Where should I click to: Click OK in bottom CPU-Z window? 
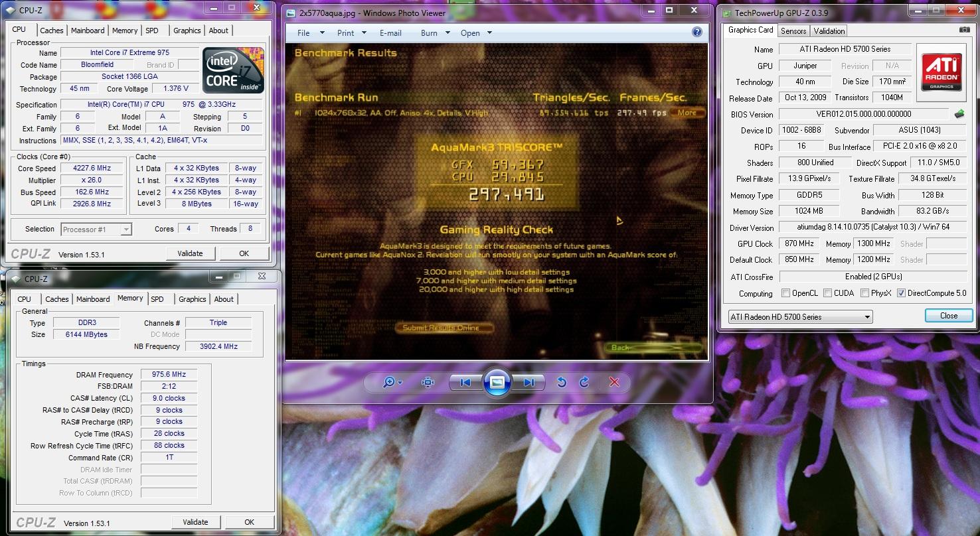coord(249,522)
